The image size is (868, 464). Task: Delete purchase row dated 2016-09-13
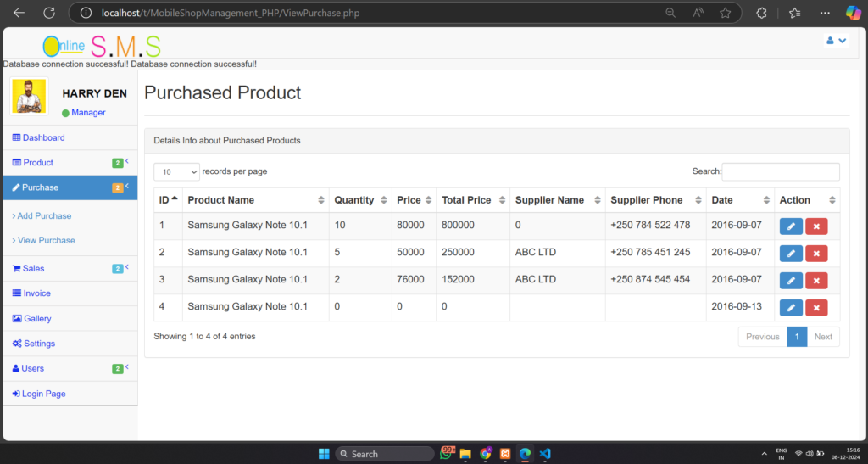816,307
